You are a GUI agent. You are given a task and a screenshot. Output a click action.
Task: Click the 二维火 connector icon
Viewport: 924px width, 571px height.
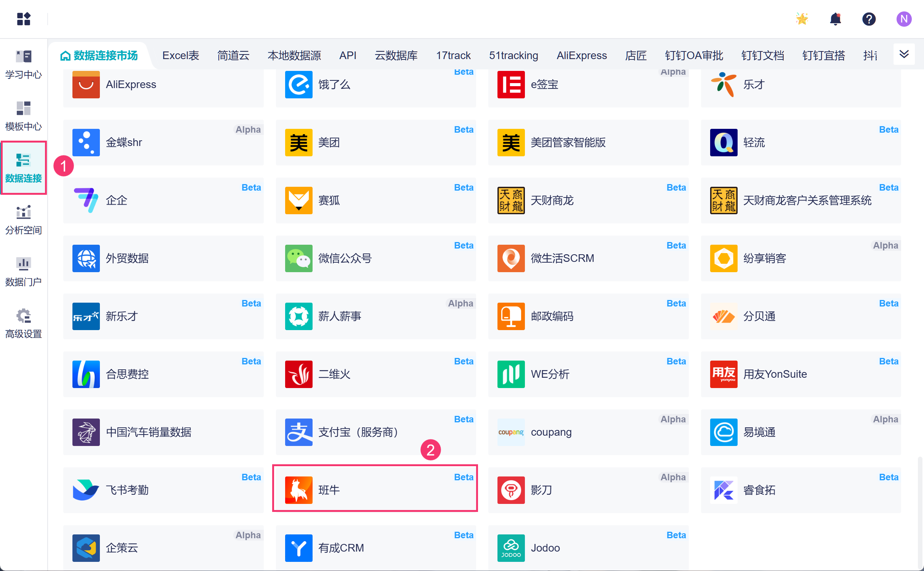tap(298, 374)
